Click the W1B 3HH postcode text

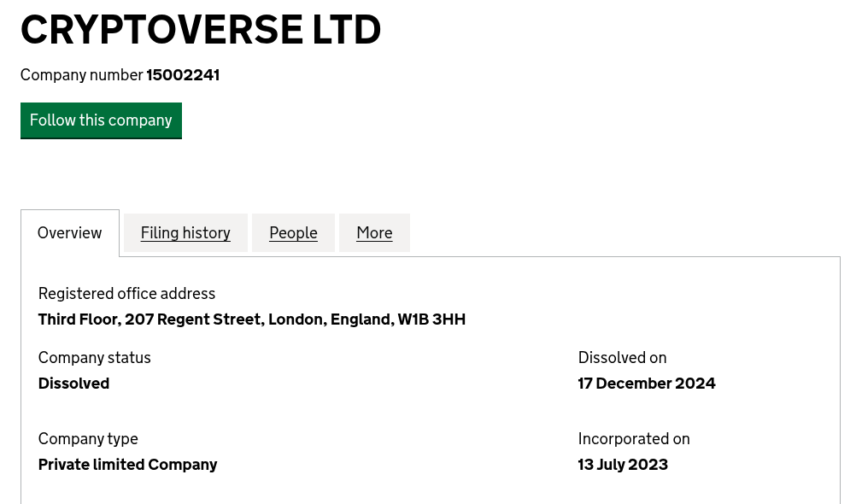click(x=431, y=319)
